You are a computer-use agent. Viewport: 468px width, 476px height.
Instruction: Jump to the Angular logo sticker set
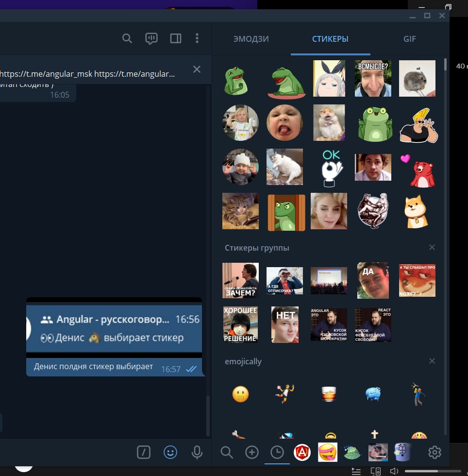(302, 452)
